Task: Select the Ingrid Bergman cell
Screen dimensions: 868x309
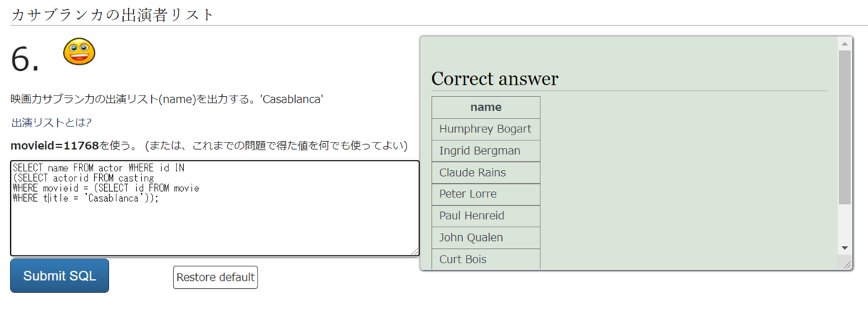Action: tap(485, 151)
